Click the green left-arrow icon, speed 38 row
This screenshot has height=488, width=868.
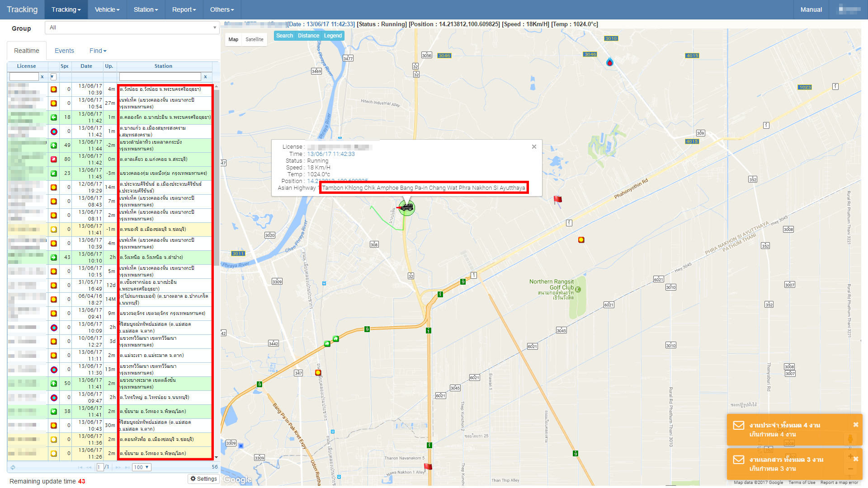point(54,412)
